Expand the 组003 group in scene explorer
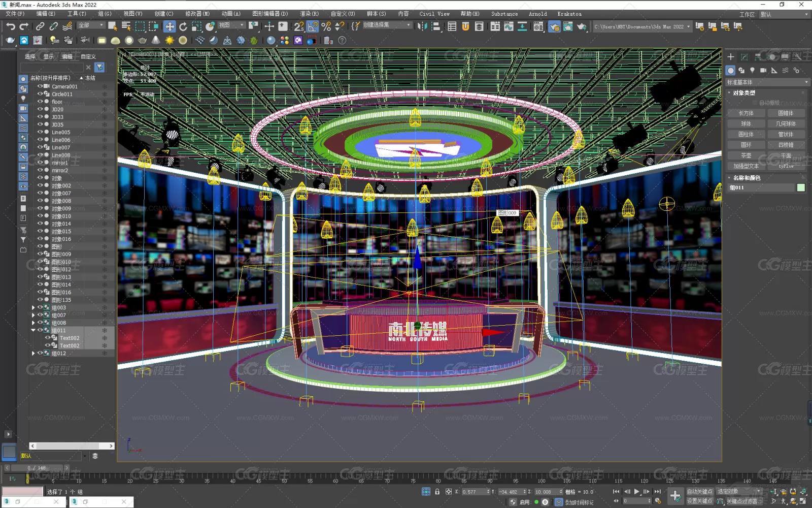The image size is (812, 508). pyautogui.click(x=33, y=307)
